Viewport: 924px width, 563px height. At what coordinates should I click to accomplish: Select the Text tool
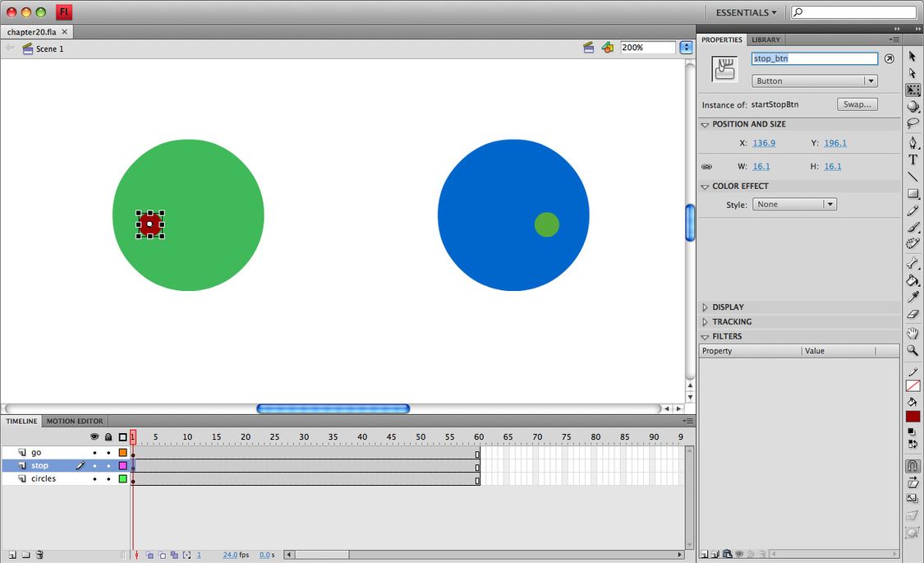point(913,159)
